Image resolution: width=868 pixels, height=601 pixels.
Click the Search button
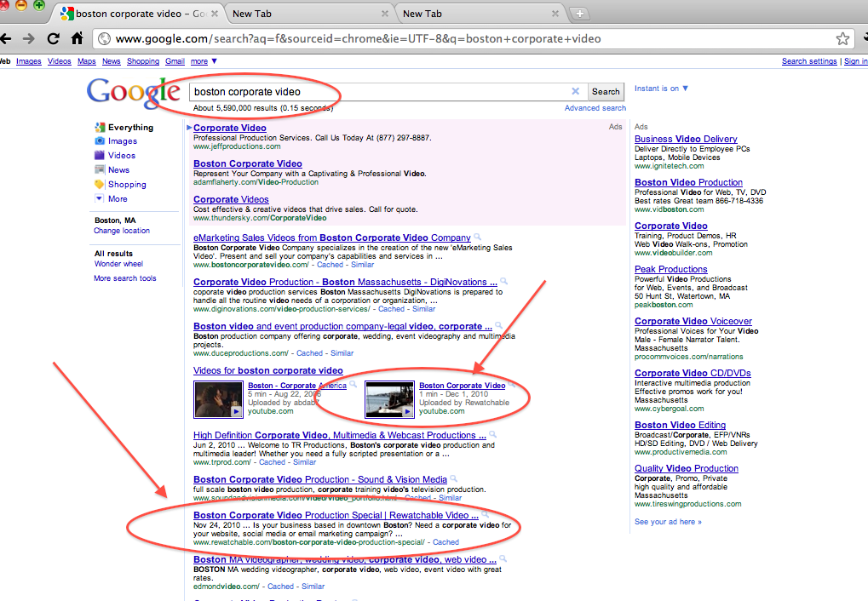click(606, 91)
